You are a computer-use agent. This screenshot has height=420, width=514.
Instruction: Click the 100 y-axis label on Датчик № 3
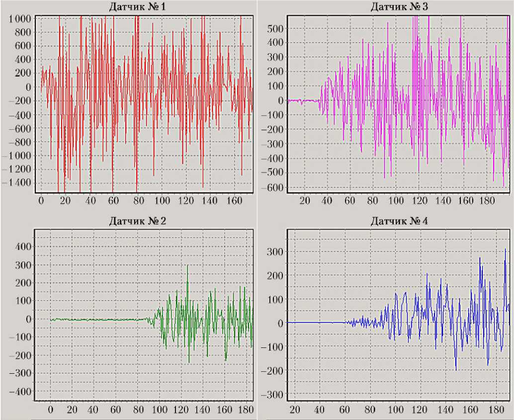click(x=276, y=86)
